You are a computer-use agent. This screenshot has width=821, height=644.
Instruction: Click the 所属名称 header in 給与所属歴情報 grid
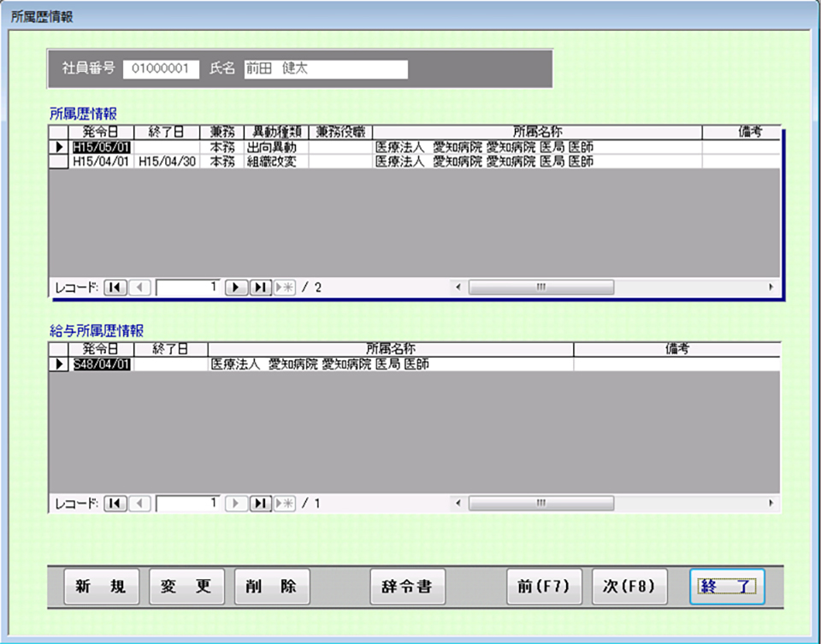coord(391,349)
